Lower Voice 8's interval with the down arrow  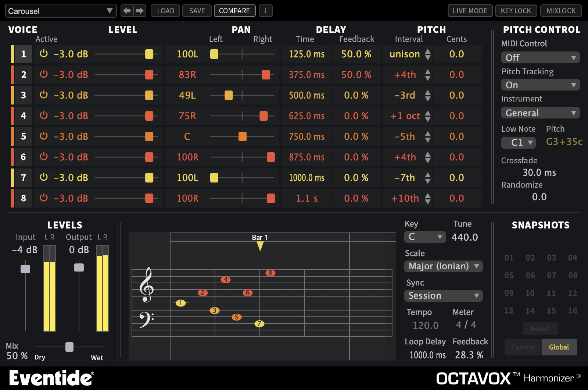coord(427,201)
